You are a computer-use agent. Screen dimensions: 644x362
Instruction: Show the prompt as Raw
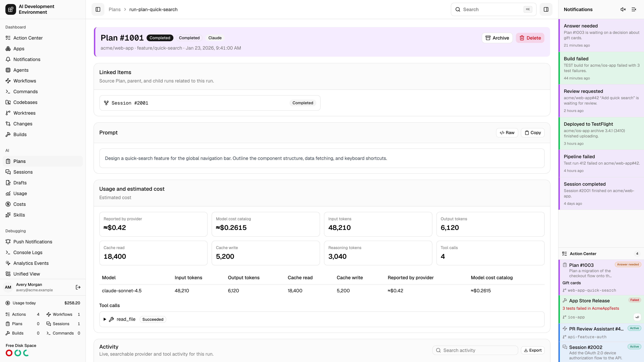pyautogui.click(x=507, y=133)
